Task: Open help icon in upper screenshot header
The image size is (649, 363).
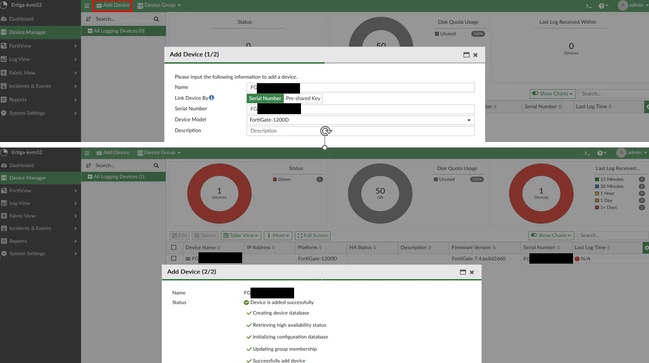Action: coord(602,6)
